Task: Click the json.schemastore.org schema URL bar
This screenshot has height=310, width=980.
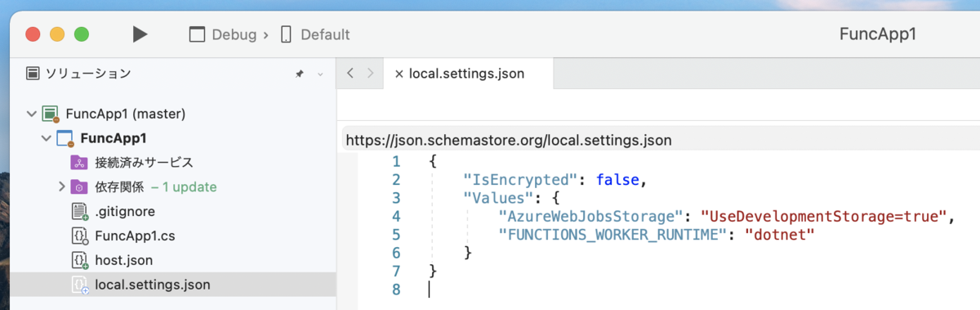Action: pos(660,140)
